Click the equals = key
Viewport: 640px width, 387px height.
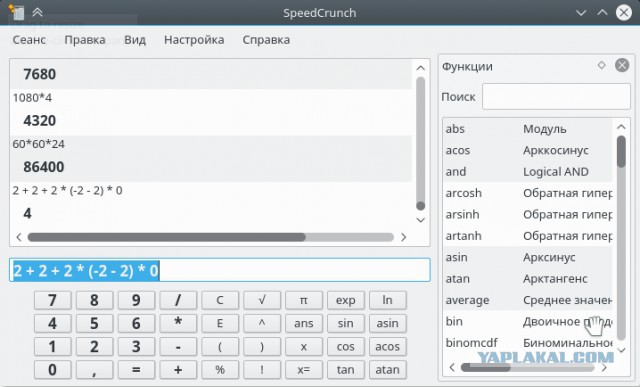coord(136,370)
